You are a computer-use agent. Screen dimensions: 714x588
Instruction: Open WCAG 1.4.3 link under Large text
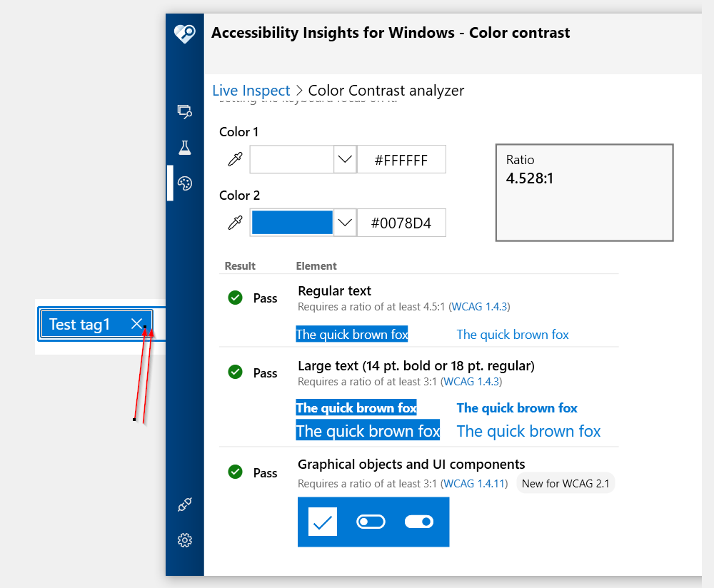[x=471, y=381]
